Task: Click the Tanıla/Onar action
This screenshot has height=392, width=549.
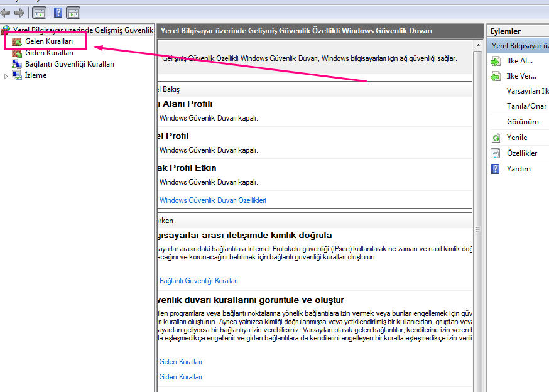Action: point(526,106)
